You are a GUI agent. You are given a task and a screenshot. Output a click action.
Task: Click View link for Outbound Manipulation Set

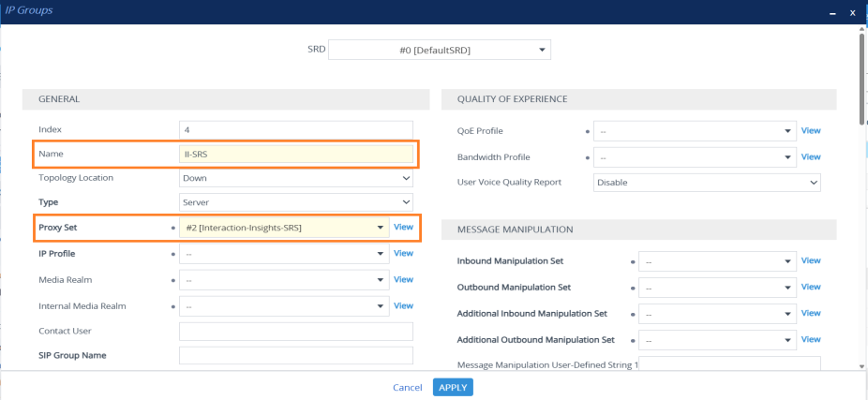click(811, 287)
